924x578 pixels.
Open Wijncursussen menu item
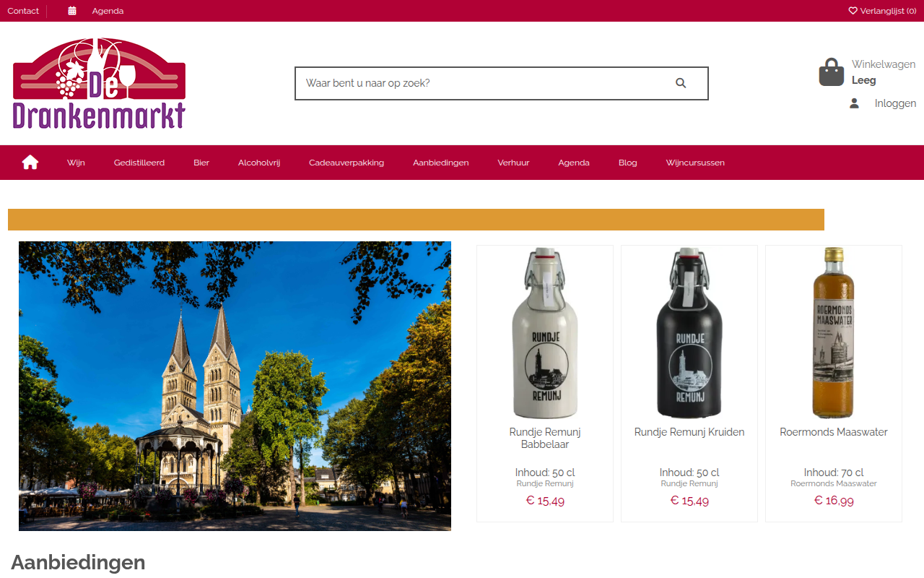pos(695,163)
